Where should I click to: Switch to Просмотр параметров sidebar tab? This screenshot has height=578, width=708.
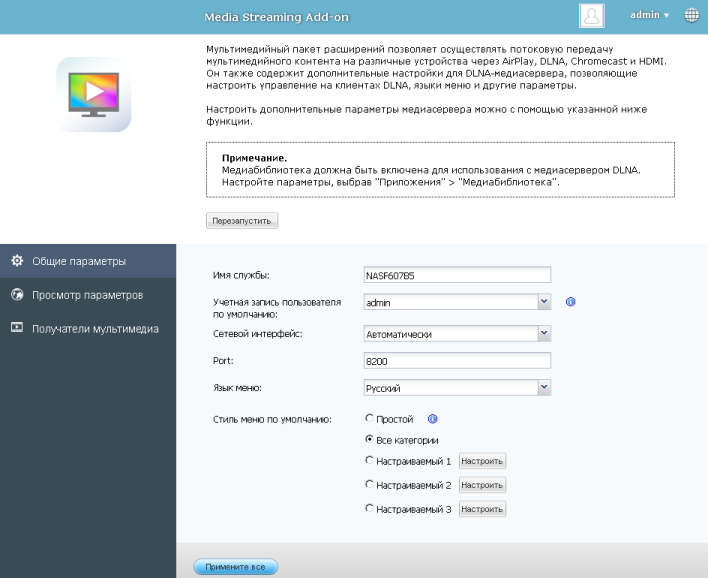point(88,295)
